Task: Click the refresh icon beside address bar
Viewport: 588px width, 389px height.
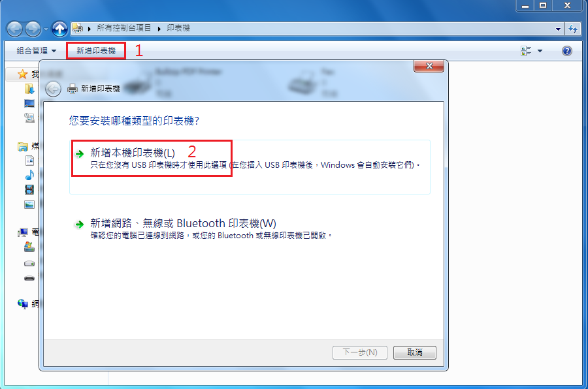Action: click(573, 29)
